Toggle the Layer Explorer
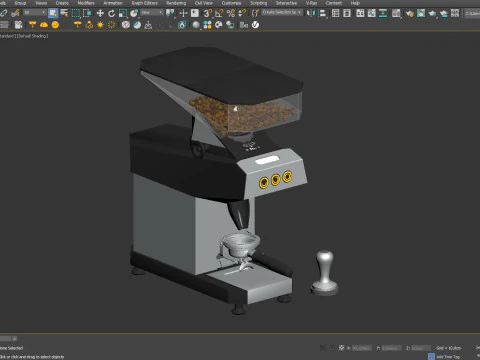 pyautogui.click(x=347, y=13)
